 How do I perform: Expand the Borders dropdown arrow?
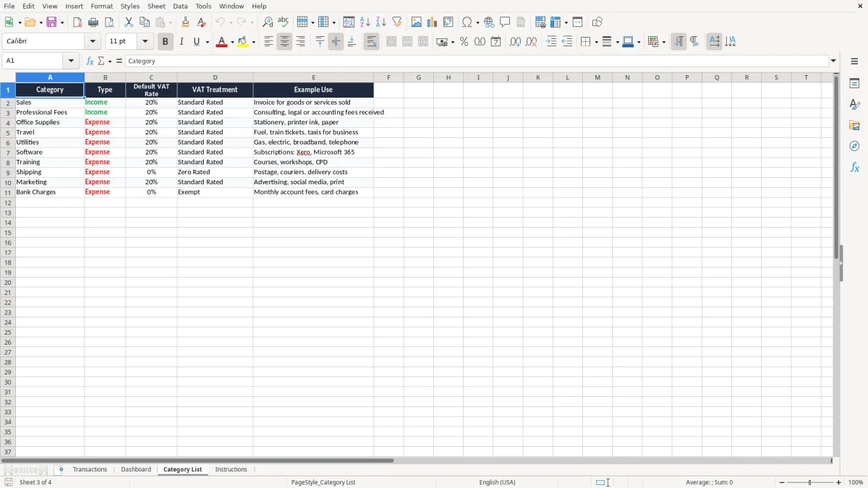[x=595, y=42]
